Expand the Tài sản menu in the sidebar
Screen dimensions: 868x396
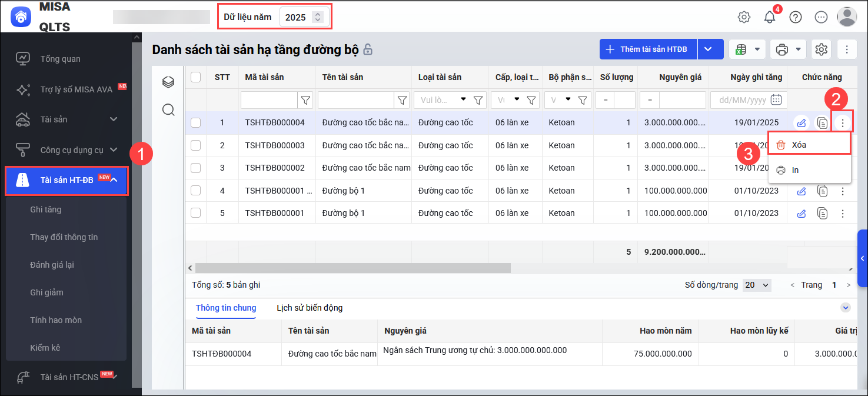(x=114, y=119)
